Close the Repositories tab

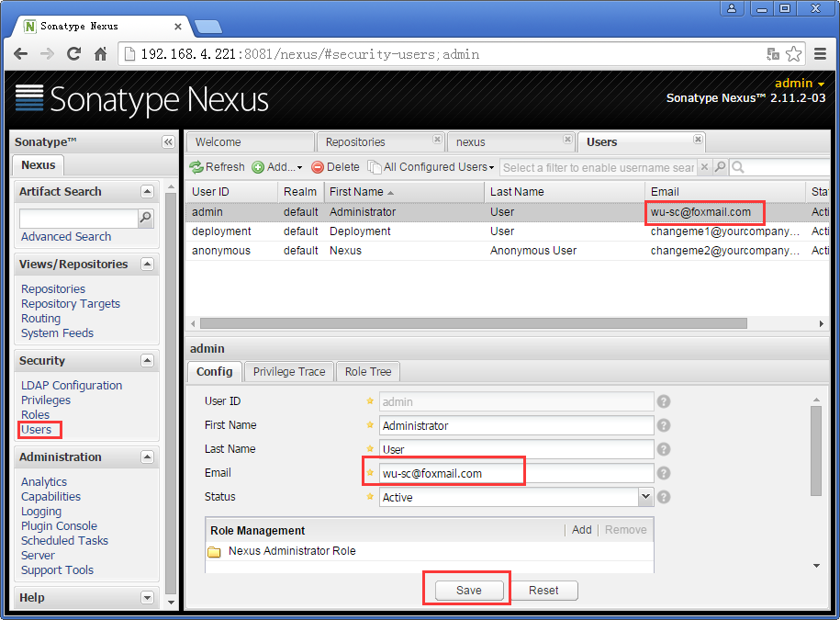437,140
